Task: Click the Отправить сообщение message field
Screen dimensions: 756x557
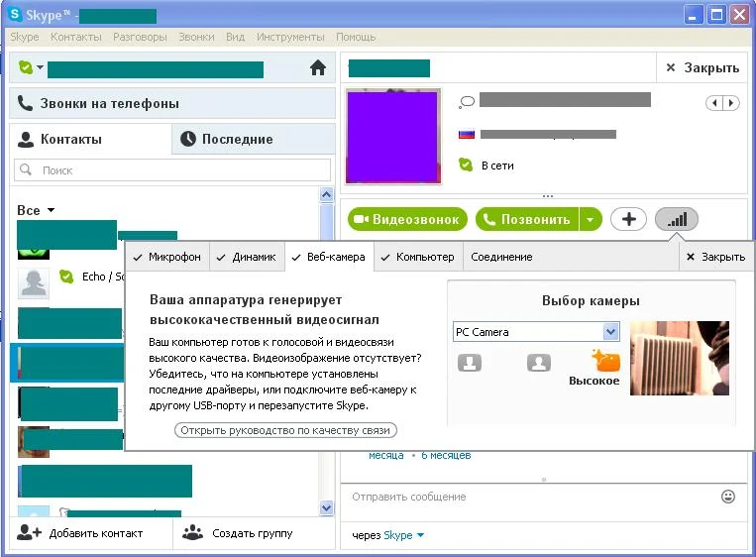Action: pos(530,497)
